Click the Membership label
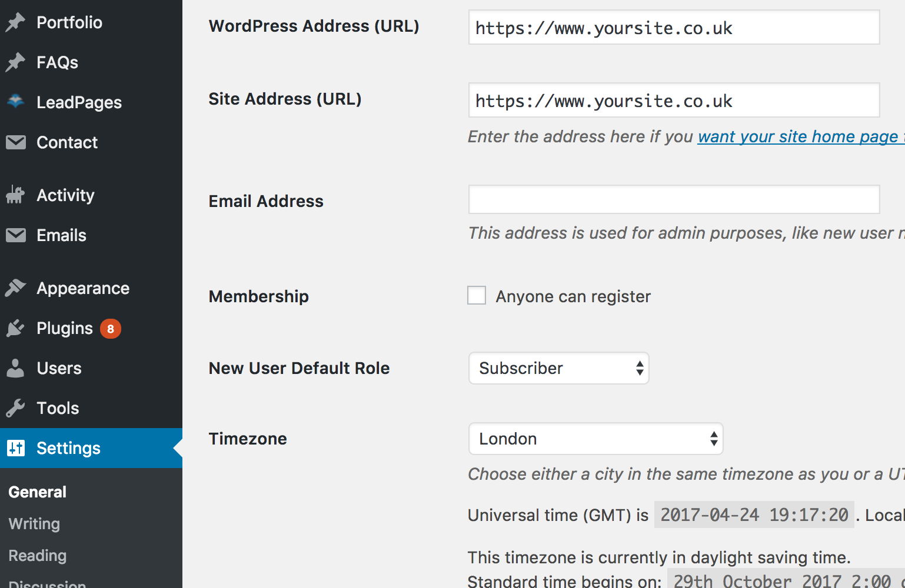The image size is (905, 588). 259,296
